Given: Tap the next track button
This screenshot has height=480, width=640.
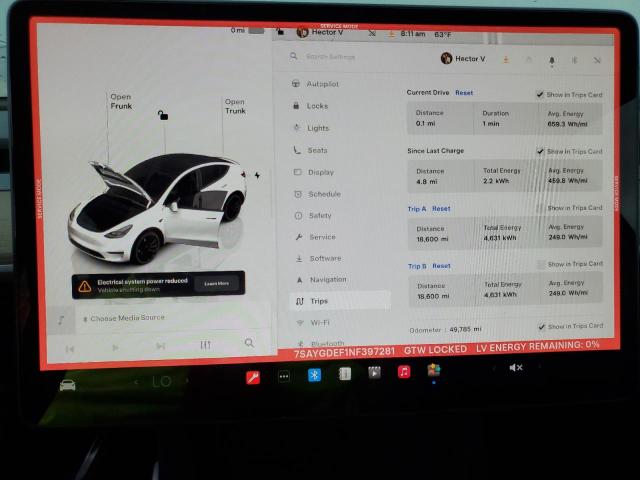Looking at the screenshot, I should pos(161,346).
